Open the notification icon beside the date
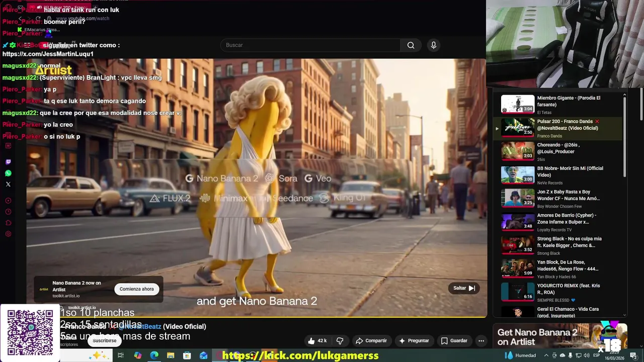Image resolution: width=644 pixels, height=362 pixels. pos(633,355)
